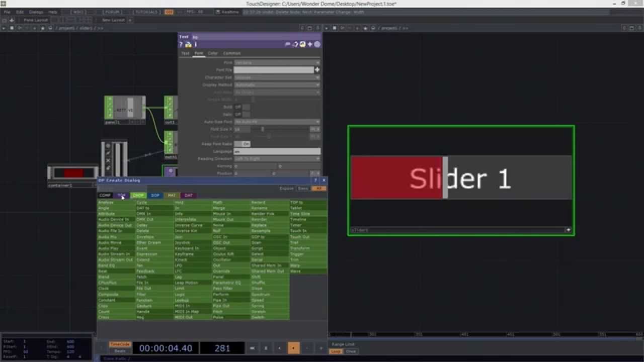
Task: Click the Pane Layout button
Action: pyautogui.click(x=36, y=20)
